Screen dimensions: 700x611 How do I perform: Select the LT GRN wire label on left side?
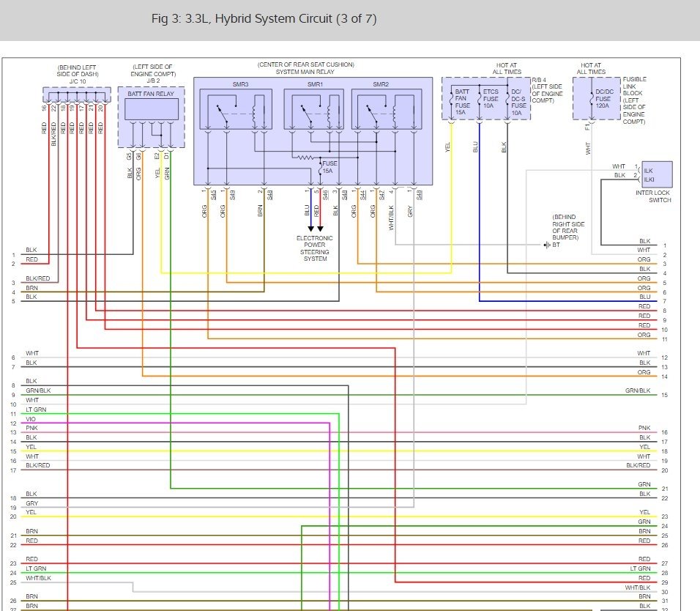[x=36, y=410]
